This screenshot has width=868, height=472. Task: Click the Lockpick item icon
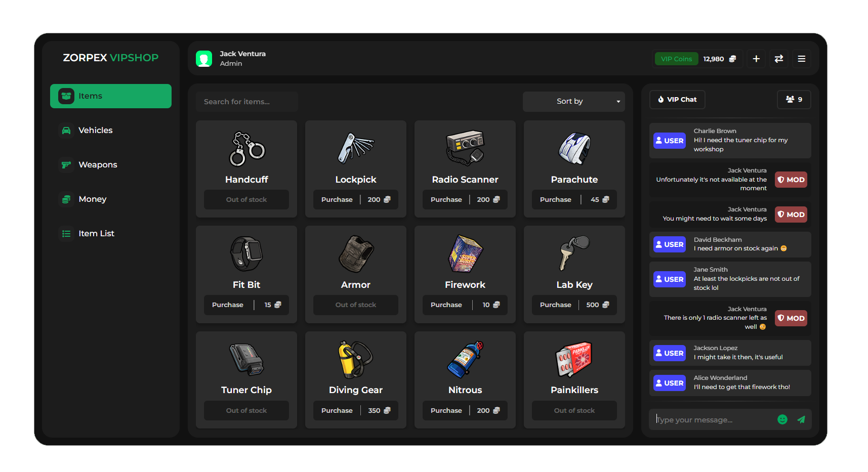pos(356,148)
